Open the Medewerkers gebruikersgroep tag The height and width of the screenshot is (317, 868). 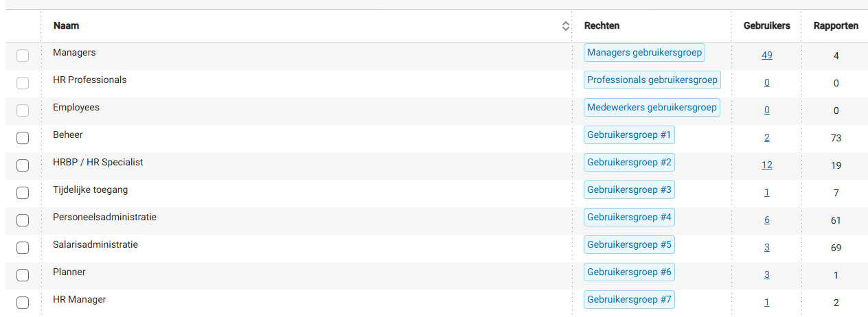652,107
